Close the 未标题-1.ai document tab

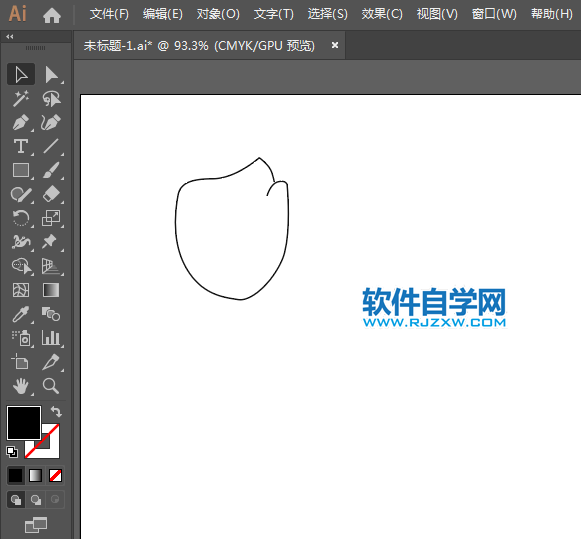pos(335,45)
